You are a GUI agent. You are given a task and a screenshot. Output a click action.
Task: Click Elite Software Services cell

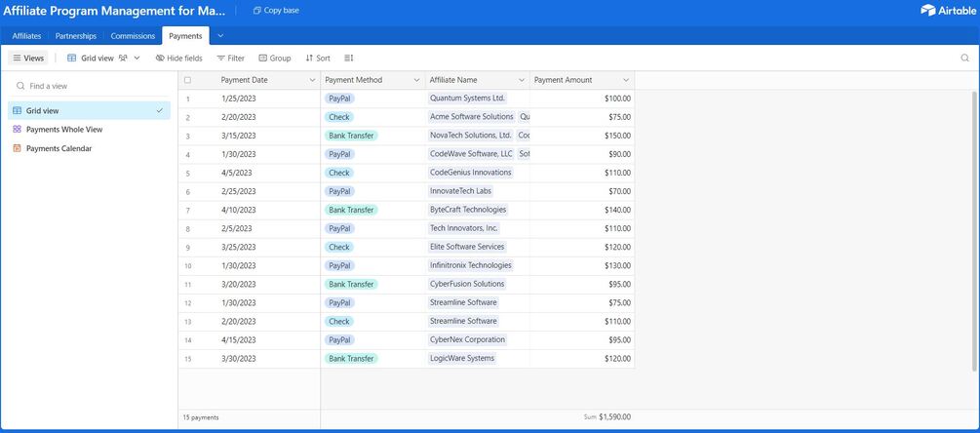coord(467,247)
